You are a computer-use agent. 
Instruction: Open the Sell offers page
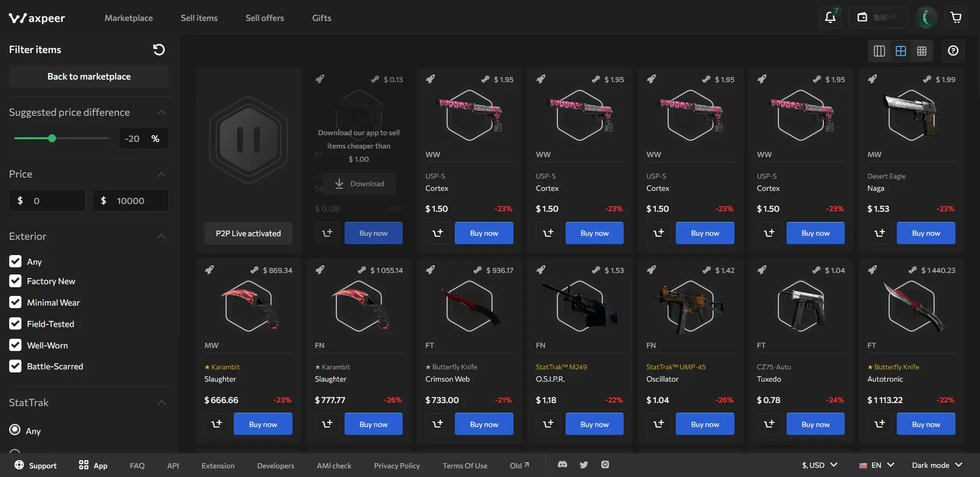[x=264, y=18]
